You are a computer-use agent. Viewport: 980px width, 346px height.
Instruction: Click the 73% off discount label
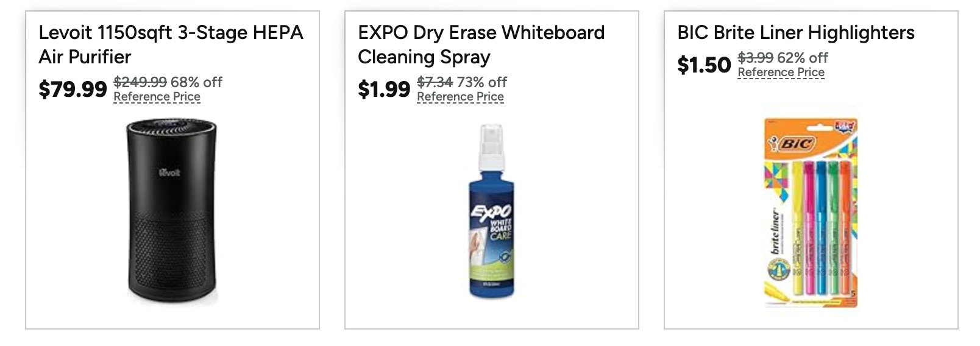tap(482, 82)
